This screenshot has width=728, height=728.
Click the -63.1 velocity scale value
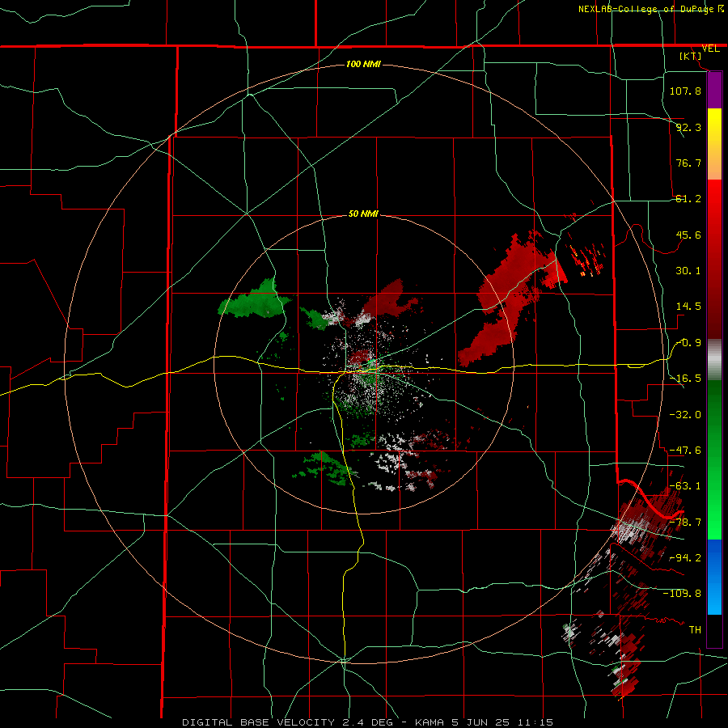[685, 486]
